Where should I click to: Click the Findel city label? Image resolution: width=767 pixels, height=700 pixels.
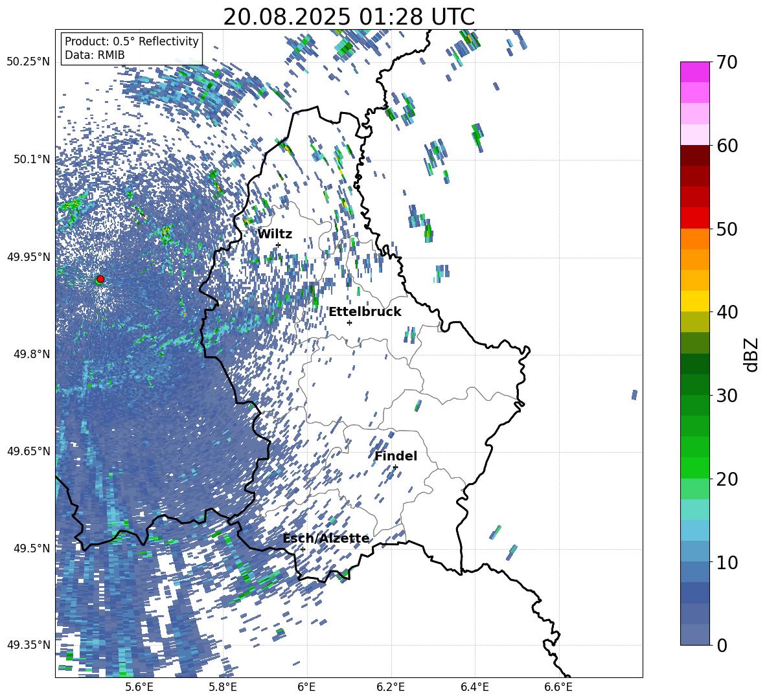(396, 456)
